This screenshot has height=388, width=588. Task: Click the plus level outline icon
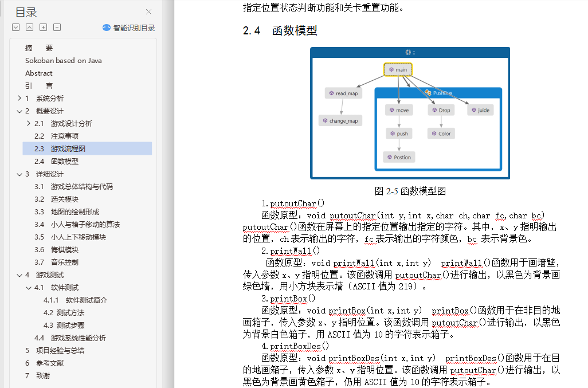(44, 28)
